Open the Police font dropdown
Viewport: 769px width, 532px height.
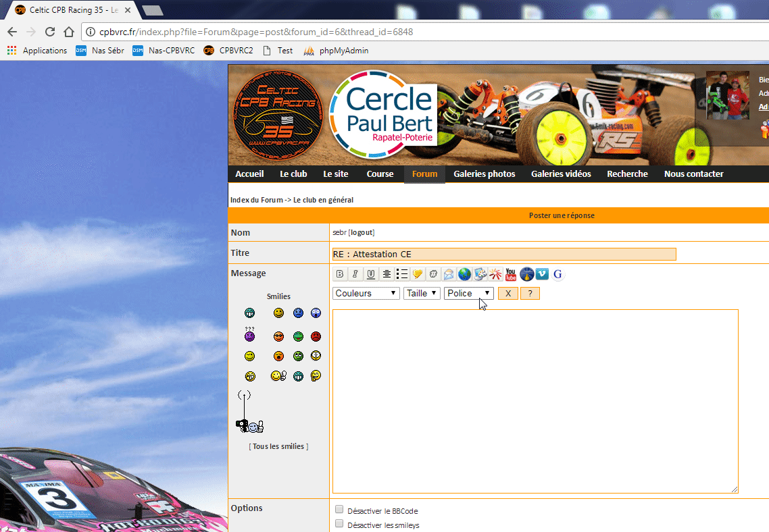(468, 293)
